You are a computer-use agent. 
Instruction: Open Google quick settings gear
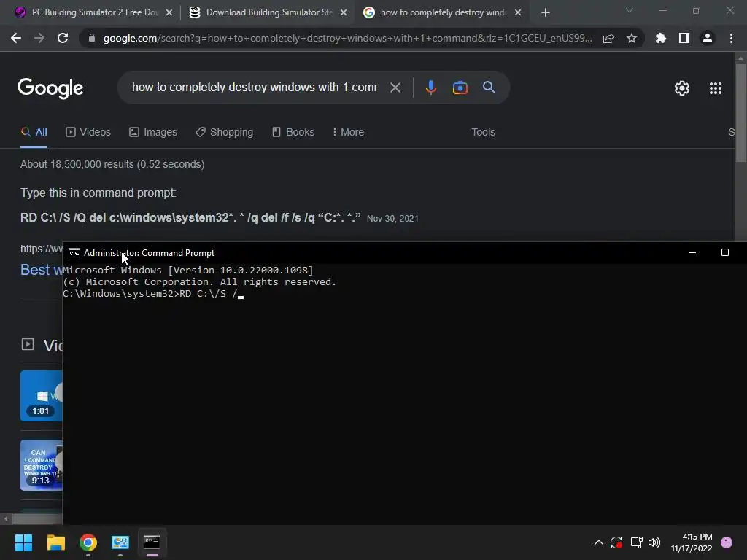(682, 88)
